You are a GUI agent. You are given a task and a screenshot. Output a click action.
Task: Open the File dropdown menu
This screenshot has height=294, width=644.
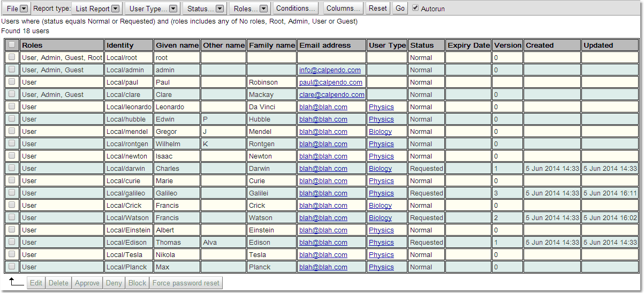coord(17,9)
